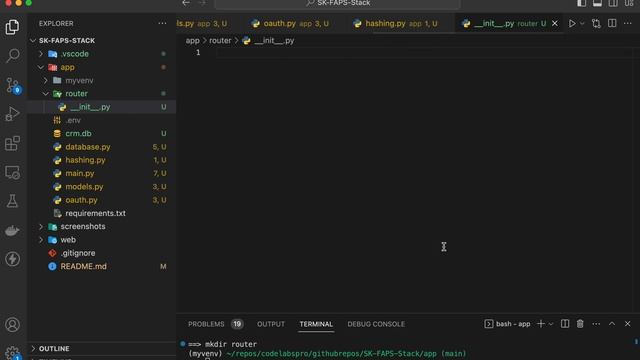This screenshot has height=360, width=640.
Task: Open the Source Control view
Action: 12,85
